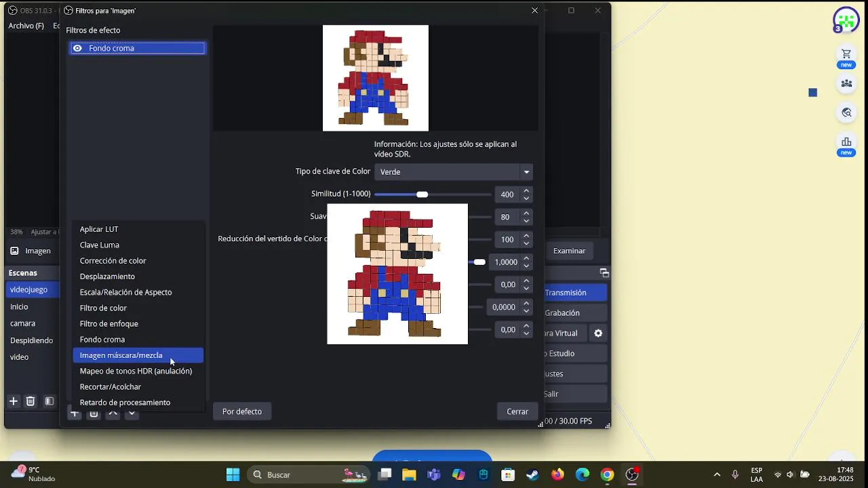Toggle eye visibility of Fondo croma filter

pos(77,48)
